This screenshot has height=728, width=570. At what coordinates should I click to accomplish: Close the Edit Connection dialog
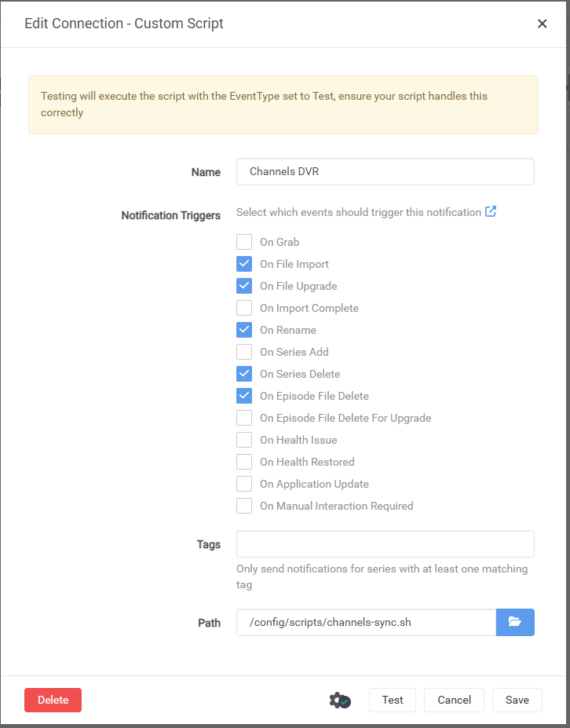tap(542, 24)
